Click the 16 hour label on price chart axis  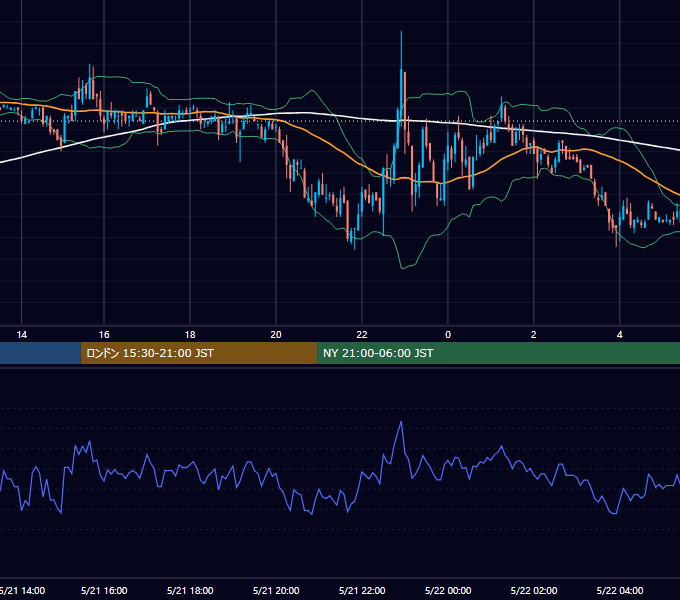[104, 335]
